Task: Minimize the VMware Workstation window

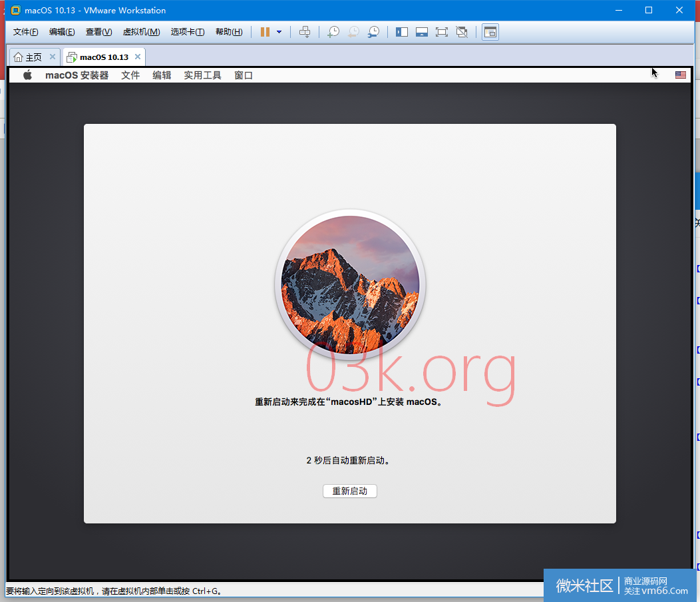Action: (619, 10)
